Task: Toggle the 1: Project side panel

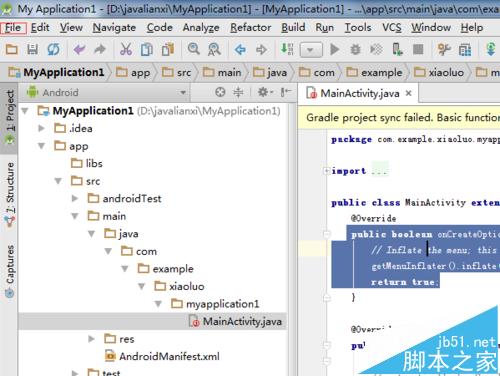Action: 9,117
